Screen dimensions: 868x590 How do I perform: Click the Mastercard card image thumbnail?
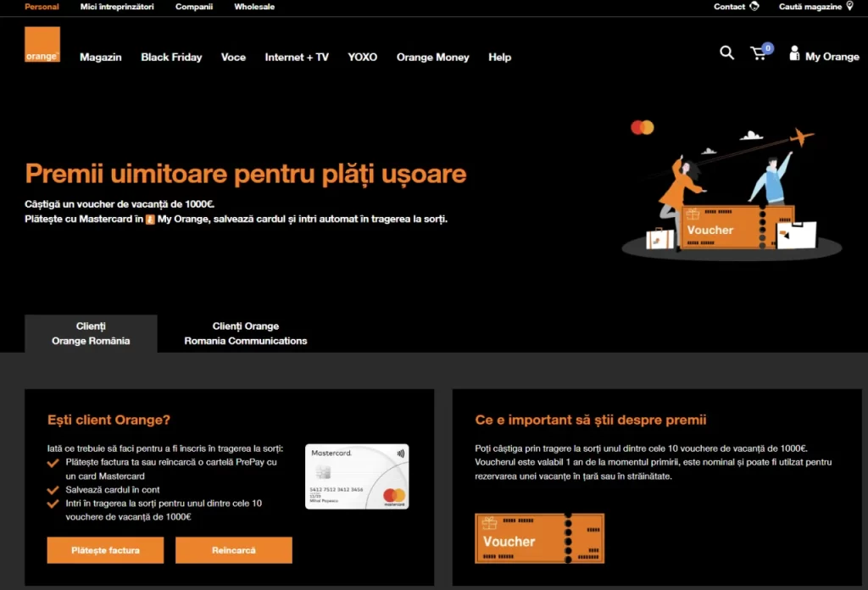coord(356,476)
